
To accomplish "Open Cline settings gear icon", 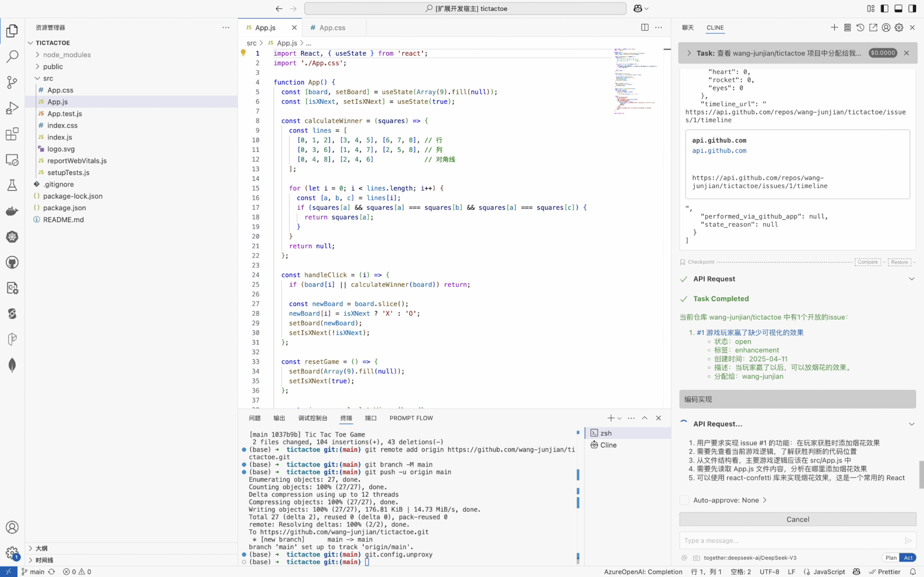I will (899, 28).
